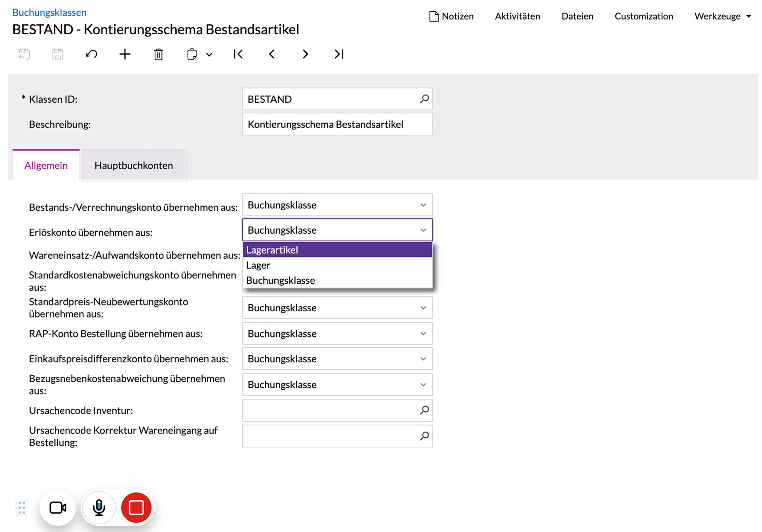
Task: Switch to the Hauptbuchkonten tab
Action: (x=134, y=166)
